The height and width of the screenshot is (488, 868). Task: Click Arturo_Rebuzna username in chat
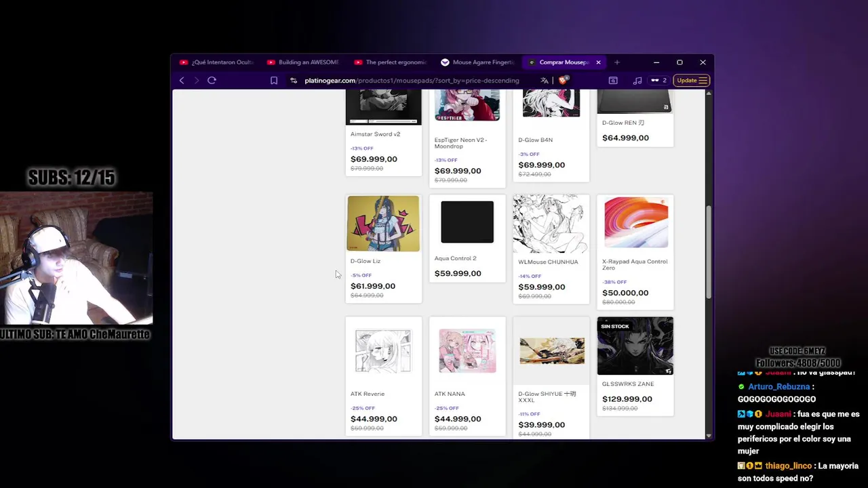(x=779, y=387)
